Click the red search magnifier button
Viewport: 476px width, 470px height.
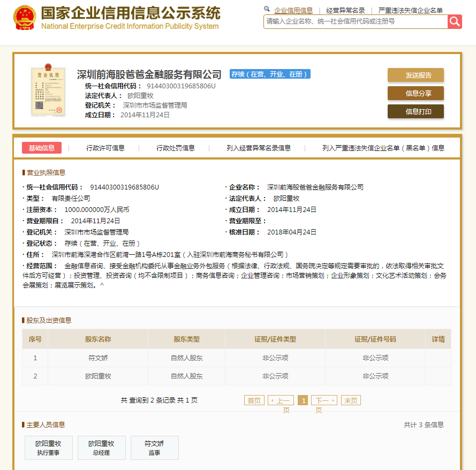[x=455, y=21]
